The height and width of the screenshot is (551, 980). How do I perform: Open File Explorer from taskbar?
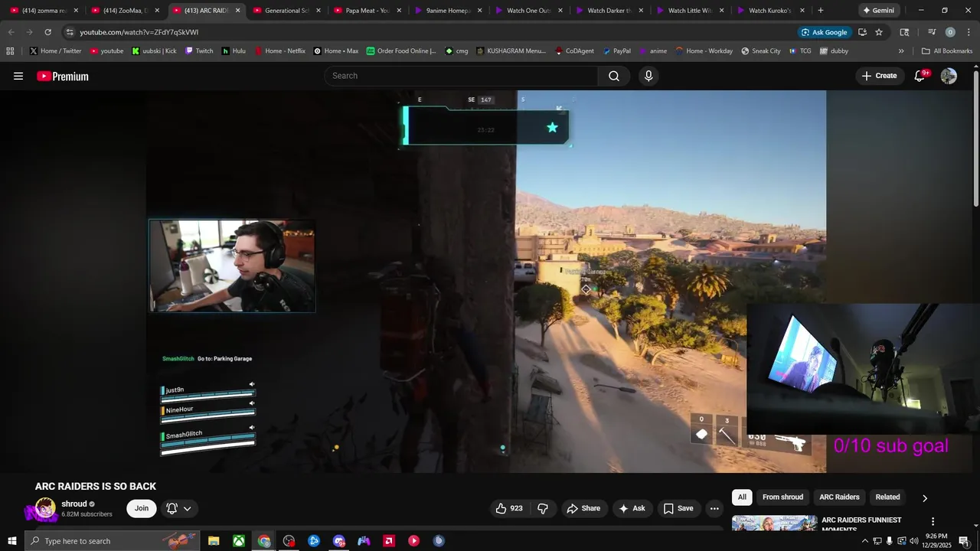pyautogui.click(x=214, y=541)
